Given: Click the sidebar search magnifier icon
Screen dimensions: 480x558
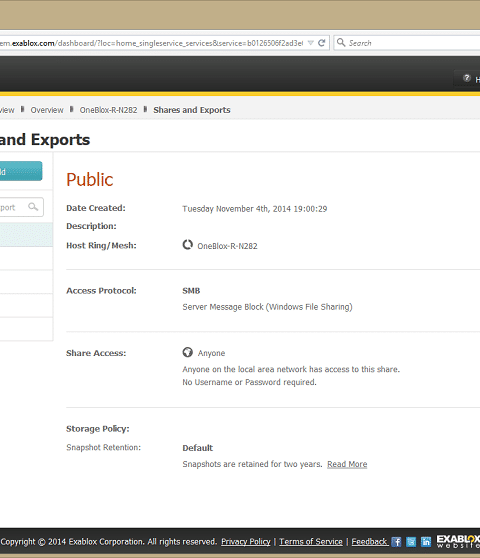Looking at the screenshot, I should tap(33, 207).
